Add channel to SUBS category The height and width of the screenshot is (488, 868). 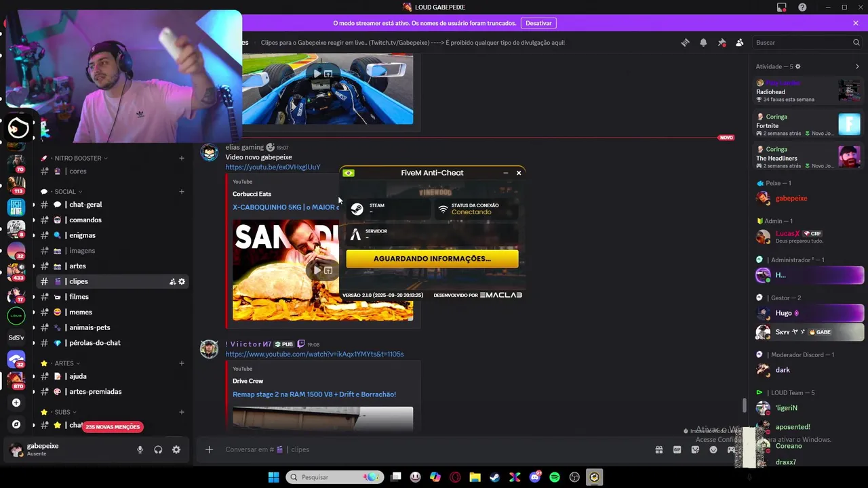click(182, 412)
